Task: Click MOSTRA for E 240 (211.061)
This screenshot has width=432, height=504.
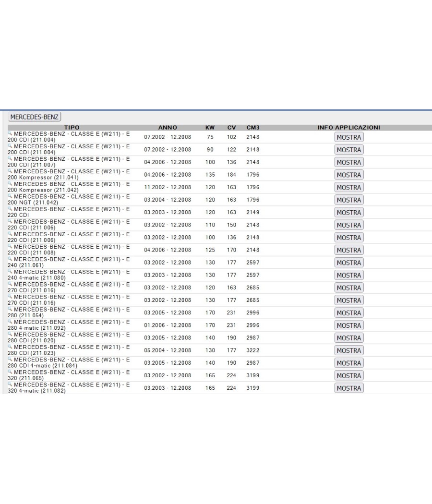Action: coord(349,263)
